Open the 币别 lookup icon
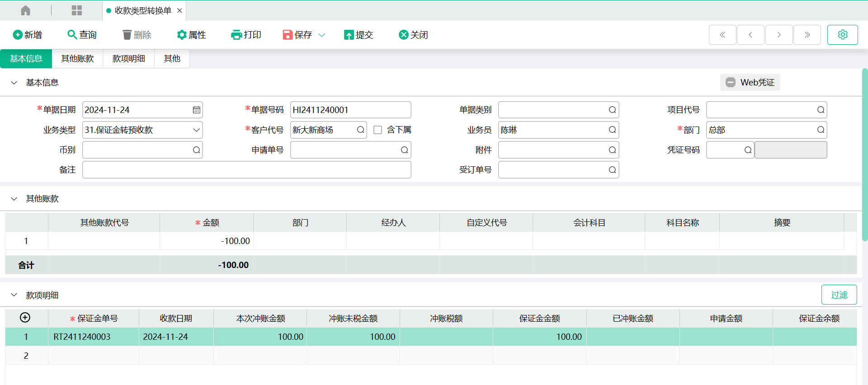The height and width of the screenshot is (385, 868). [x=197, y=150]
